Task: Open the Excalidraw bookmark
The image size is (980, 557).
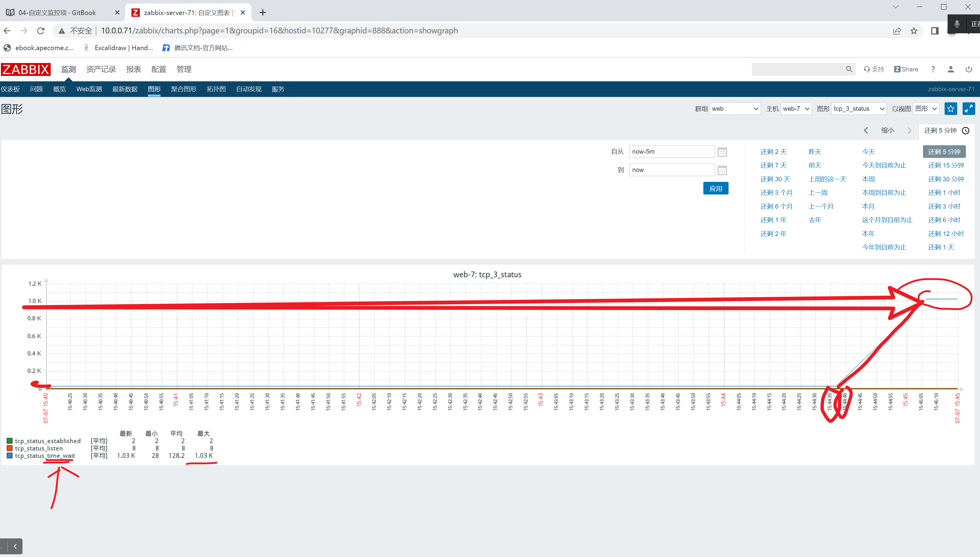Action: 118,48
